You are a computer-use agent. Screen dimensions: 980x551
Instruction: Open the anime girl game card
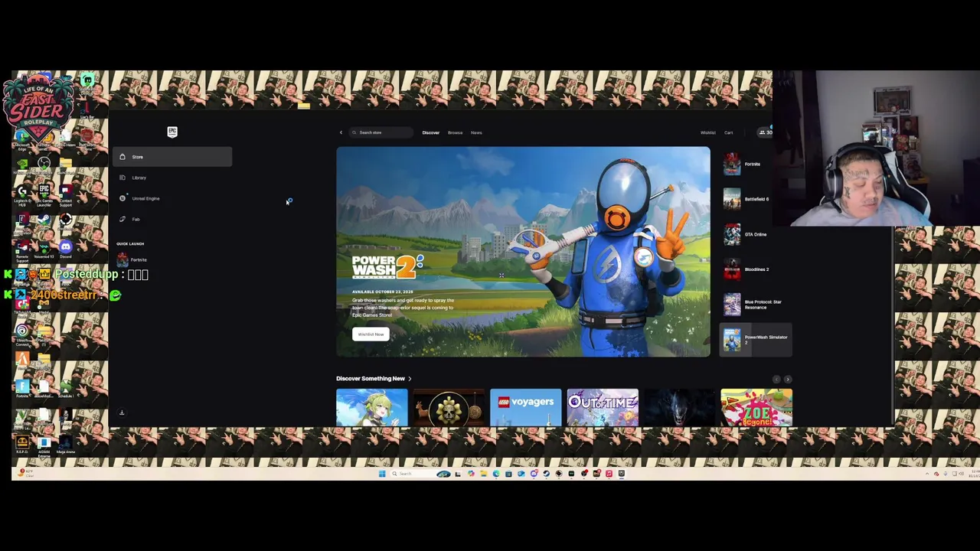(371, 407)
